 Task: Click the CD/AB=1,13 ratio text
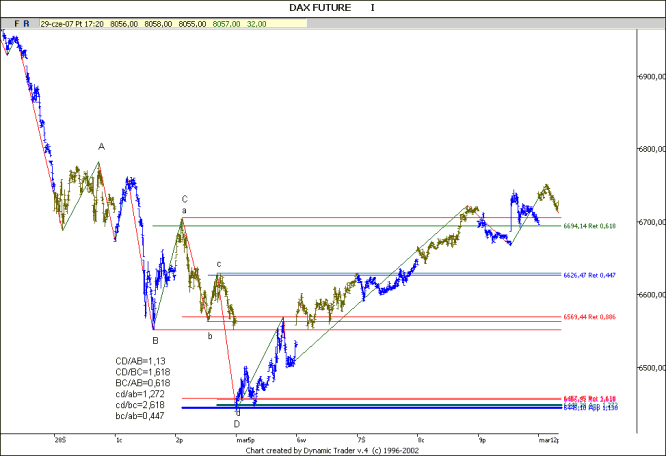click(141, 361)
